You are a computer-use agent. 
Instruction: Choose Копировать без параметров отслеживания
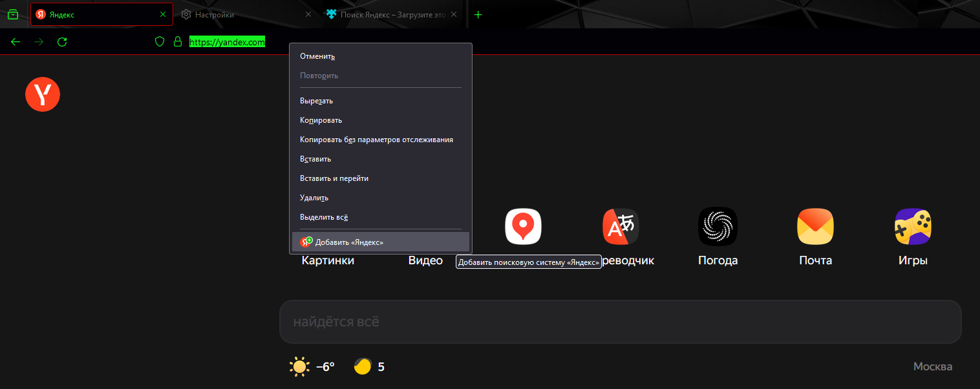pyautogui.click(x=381, y=140)
